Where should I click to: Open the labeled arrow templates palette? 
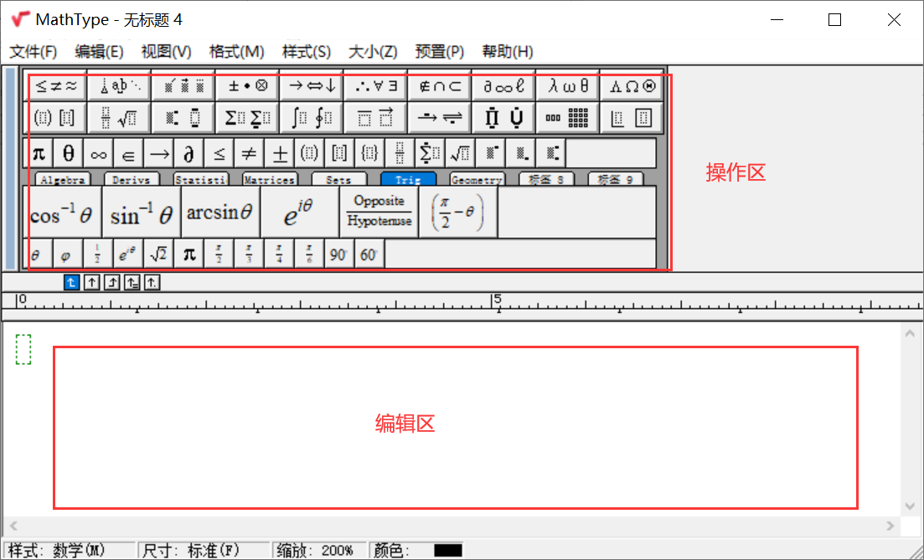coord(440,118)
